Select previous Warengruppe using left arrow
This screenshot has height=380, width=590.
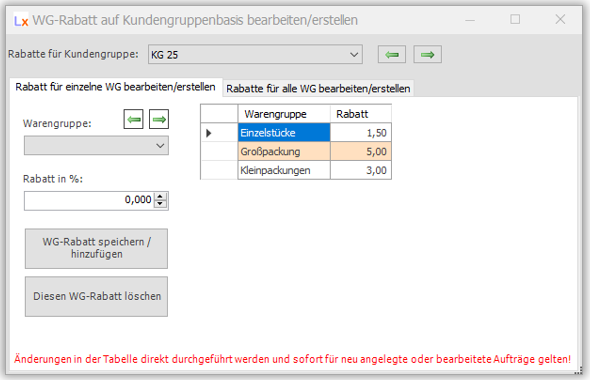(x=134, y=119)
